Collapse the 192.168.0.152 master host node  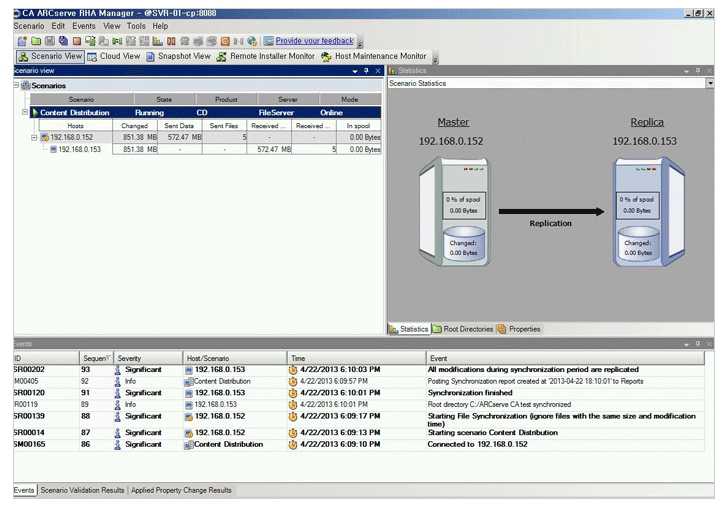34,138
